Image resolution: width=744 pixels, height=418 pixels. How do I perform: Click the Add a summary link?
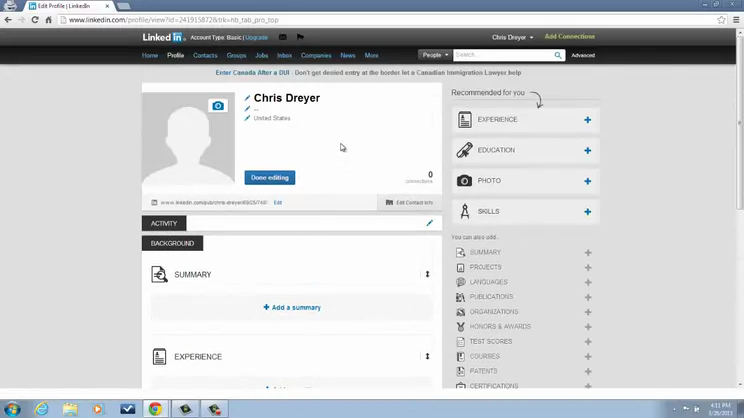pos(292,307)
